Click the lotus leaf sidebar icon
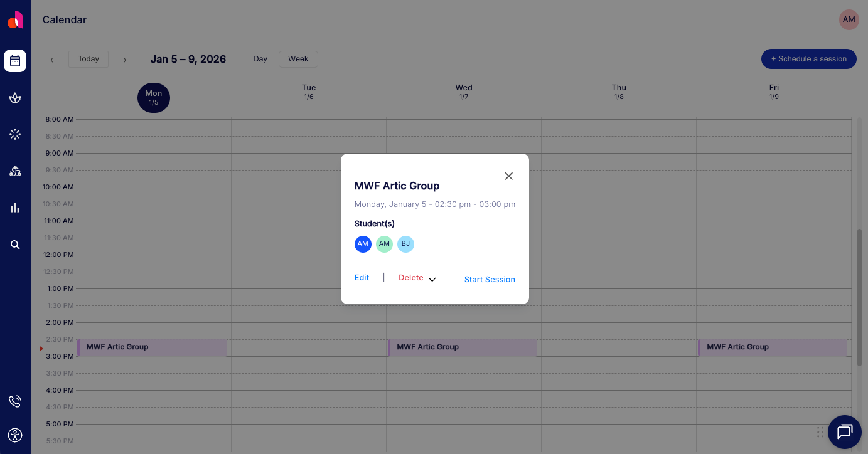 [x=15, y=98]
